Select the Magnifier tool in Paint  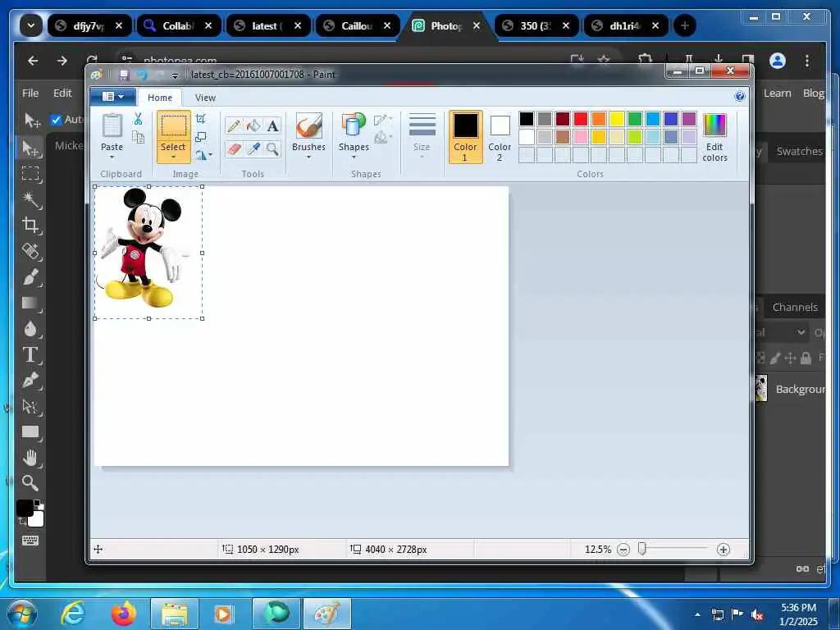tap(272, 148)
